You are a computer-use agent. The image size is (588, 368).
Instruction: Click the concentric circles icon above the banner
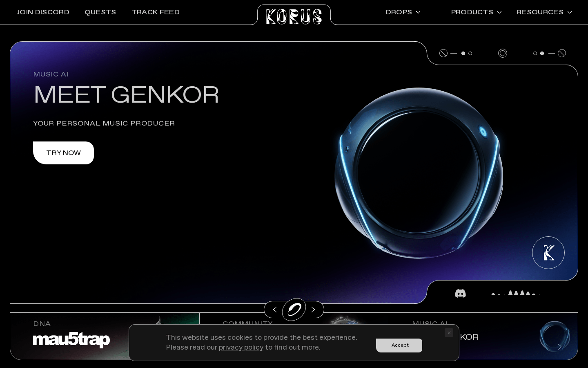click(x=503, y=53)
